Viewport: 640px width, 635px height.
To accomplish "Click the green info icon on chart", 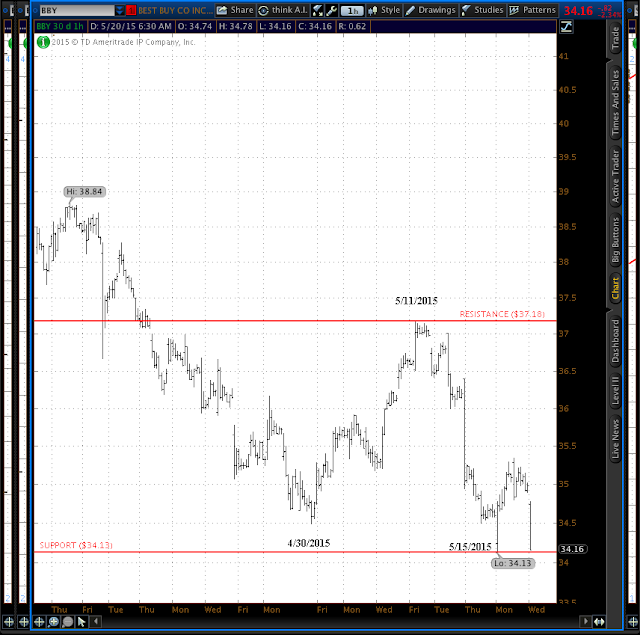I will (x=43, y=42).
